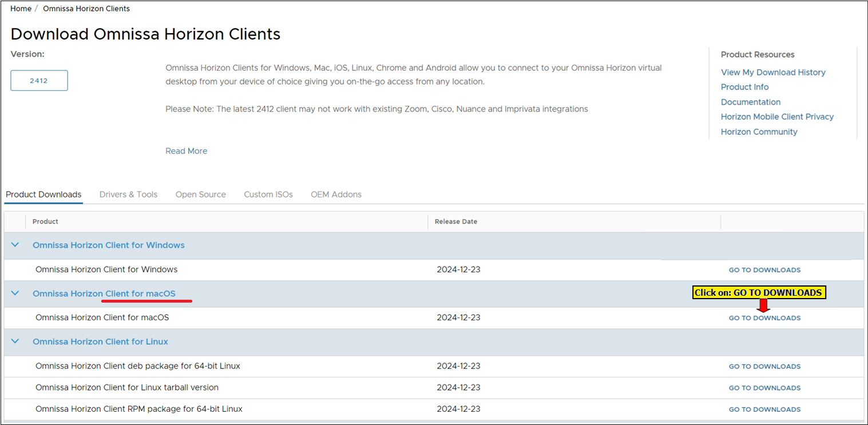
Task: Go to downloads for Linux deb package
Action: 764,367
